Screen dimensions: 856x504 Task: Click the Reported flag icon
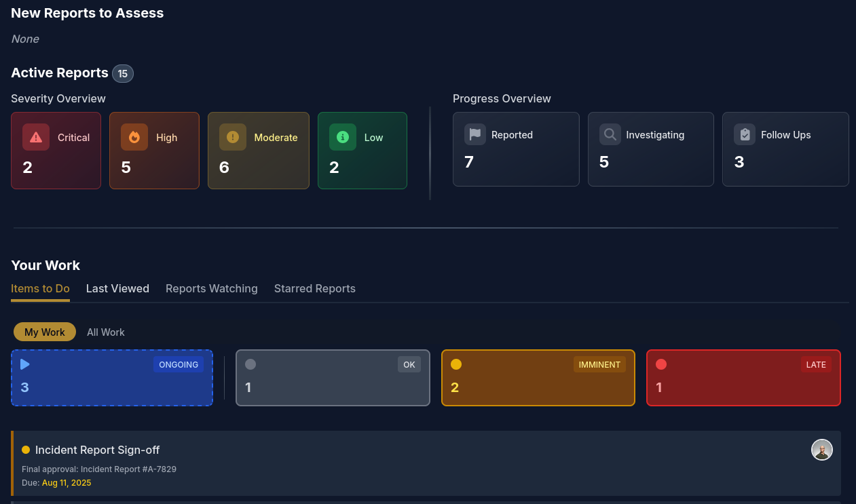(x=475, y=134)
